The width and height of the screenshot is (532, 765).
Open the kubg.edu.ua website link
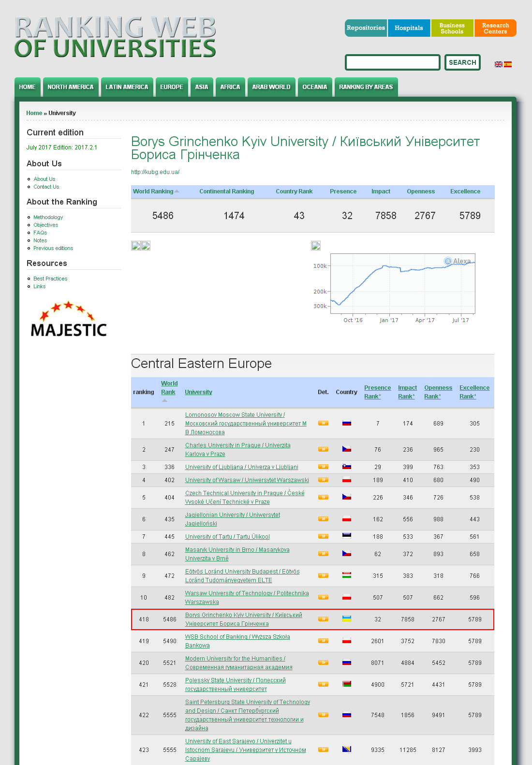(x=155, y=172)
